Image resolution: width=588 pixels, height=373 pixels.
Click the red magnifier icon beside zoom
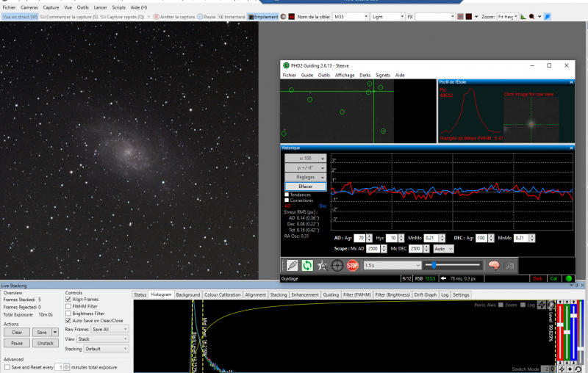point(531,16)
